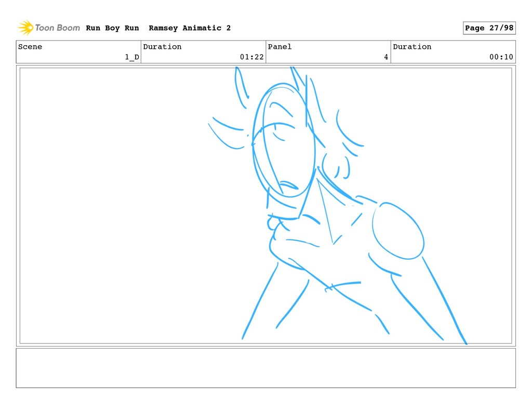Image resolution: width=532 pixels, height=412 pixels.
Task: Select the panel number '4'
Action: point(386,57)
